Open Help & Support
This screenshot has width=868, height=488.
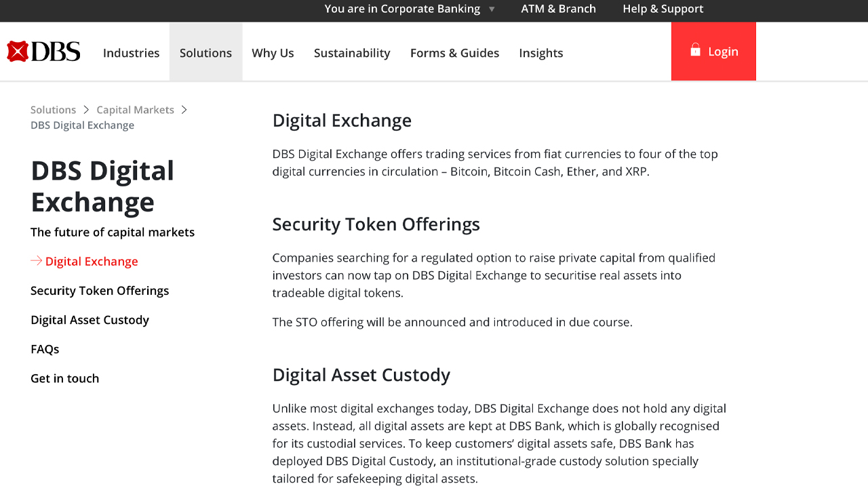(x=663, y=9)
